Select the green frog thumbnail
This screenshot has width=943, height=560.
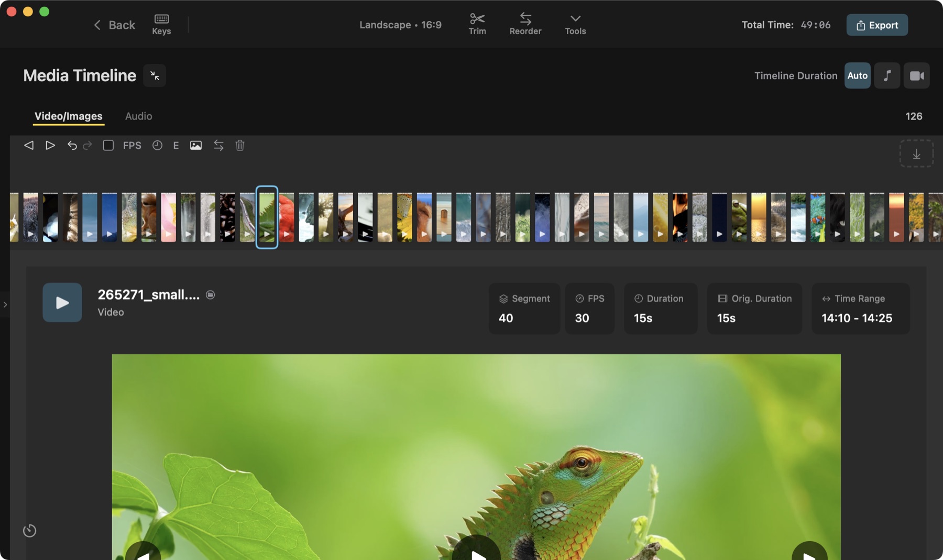[739, 217]
